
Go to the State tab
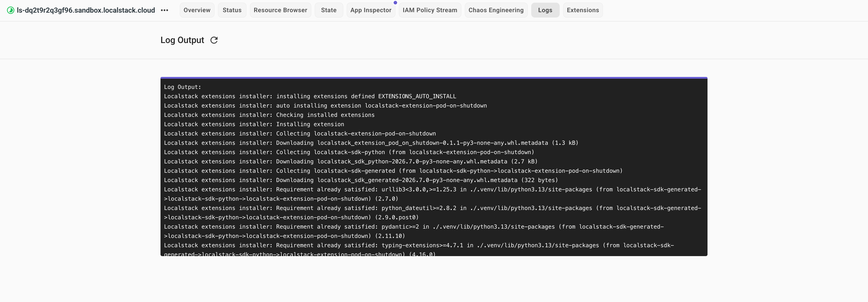click(x=329, y=10)
